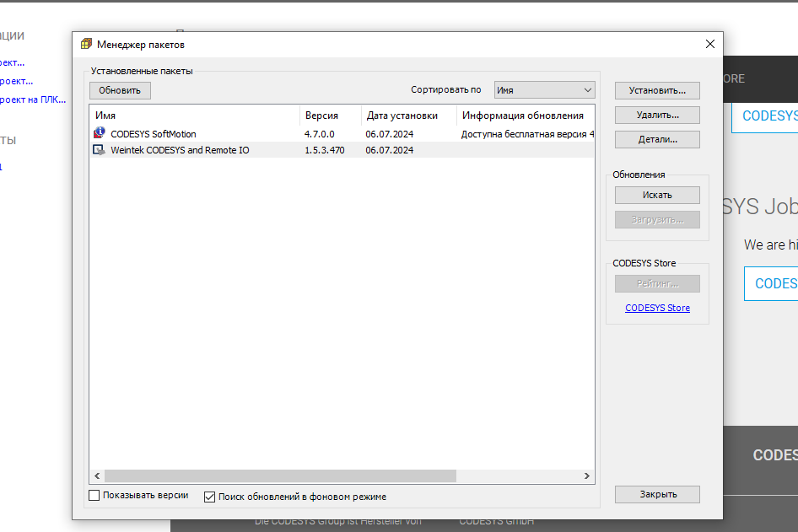Click version cell '4.7.0.0'

[x=320, y=134]
